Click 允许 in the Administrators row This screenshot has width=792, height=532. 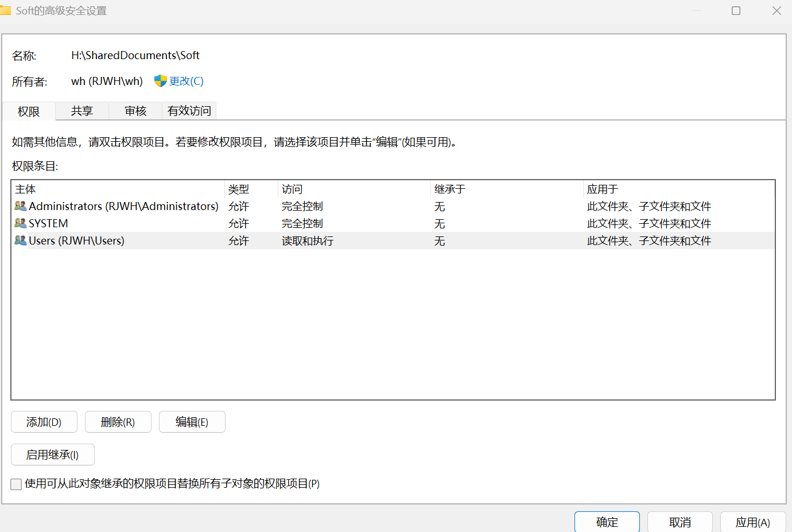click(x=239, y=206)
